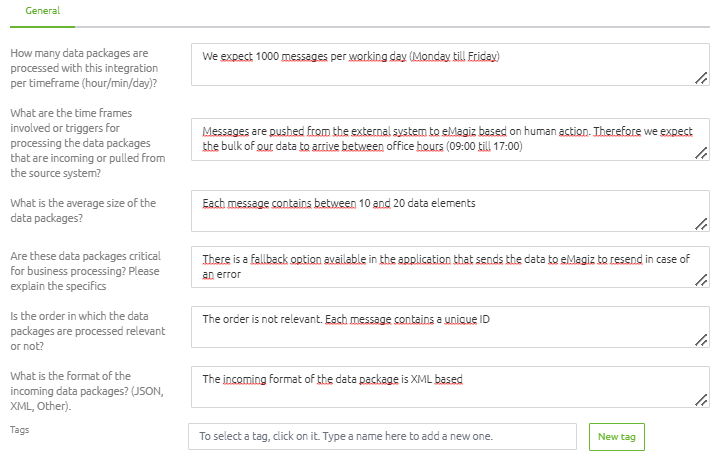Viewport: 720px width, 457px height.
Task: Click the New tag button
Action: pos(617,437)
